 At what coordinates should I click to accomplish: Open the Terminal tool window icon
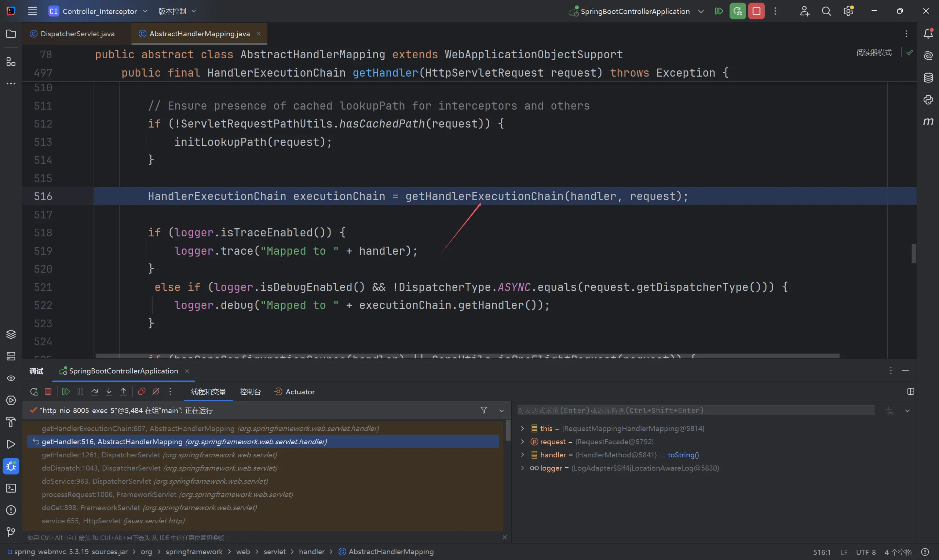tap(11, 488)
